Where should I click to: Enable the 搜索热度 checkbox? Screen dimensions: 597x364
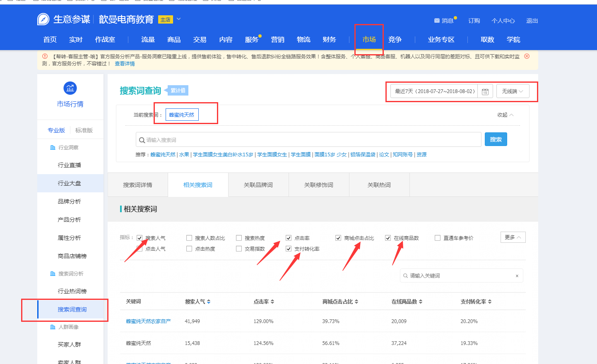pos(239,238)
